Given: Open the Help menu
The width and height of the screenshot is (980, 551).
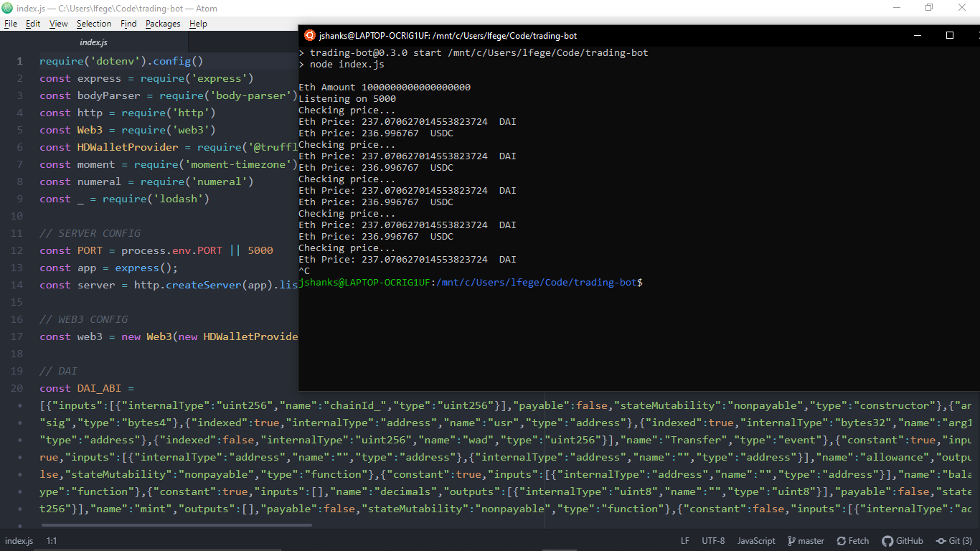Looking at the screenshot, I should pyautogui.click(x=198, y=24).
